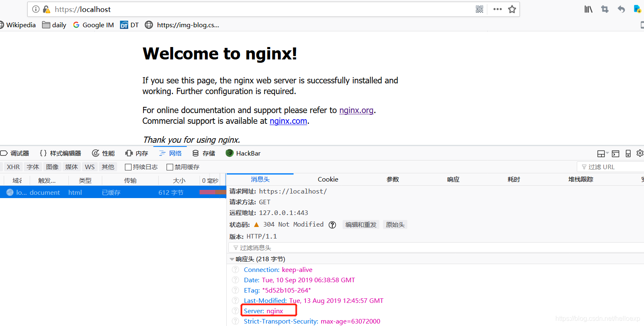
Task: Open devtools settings gear icon
Action: coord(640,153)
